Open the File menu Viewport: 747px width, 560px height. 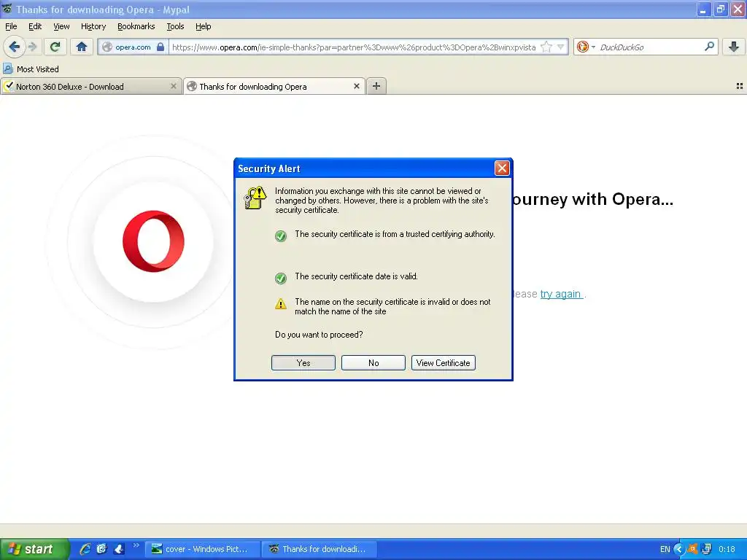tap(11, 26)
